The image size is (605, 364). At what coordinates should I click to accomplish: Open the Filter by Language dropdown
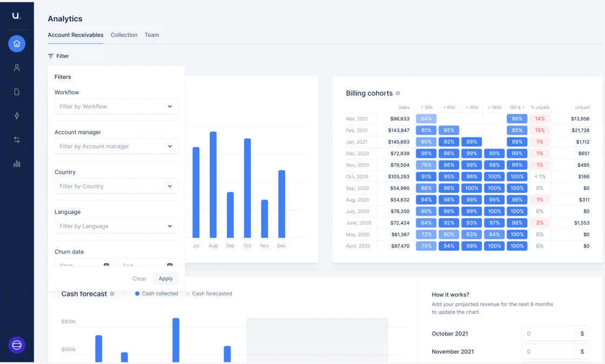(x=116, y=226)
